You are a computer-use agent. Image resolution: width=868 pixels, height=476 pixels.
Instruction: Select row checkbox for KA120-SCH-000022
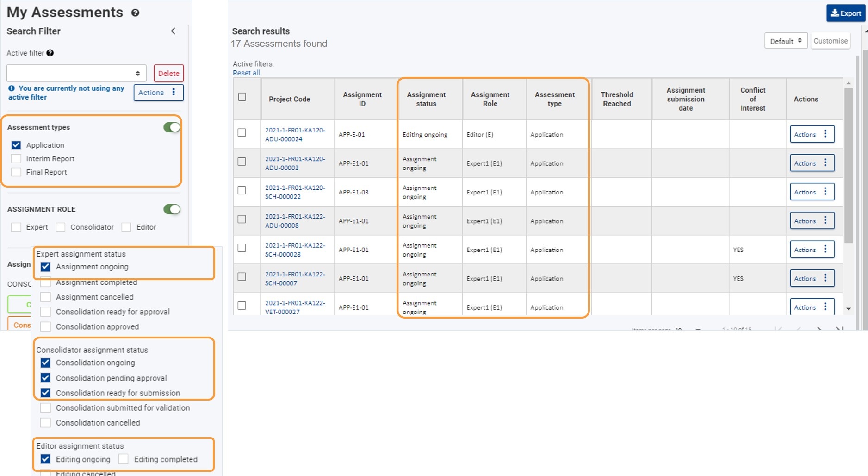pyautogui.click(x=242, y=190)
